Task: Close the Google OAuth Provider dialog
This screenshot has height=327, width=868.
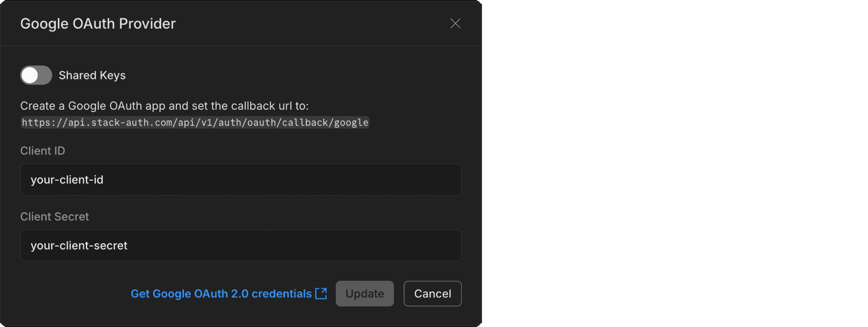Action: click(x=455, y=23)
